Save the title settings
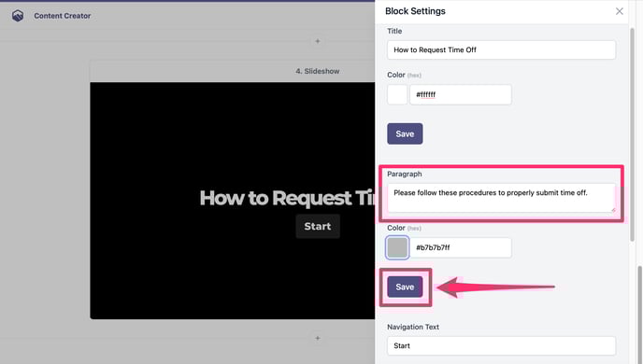 click(405, 133)
